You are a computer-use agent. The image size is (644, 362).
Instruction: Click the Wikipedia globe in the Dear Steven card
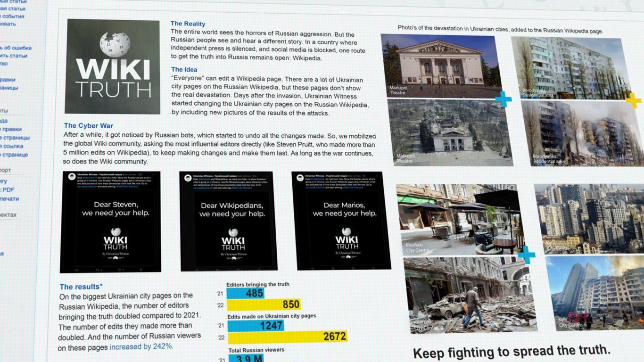tap(116, 231)
